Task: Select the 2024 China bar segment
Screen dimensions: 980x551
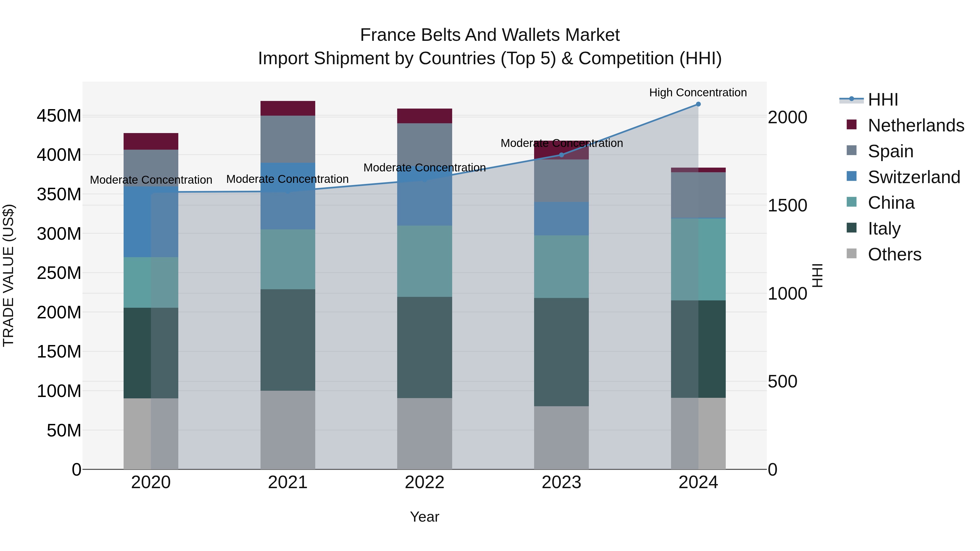Action: pos(698,259)
